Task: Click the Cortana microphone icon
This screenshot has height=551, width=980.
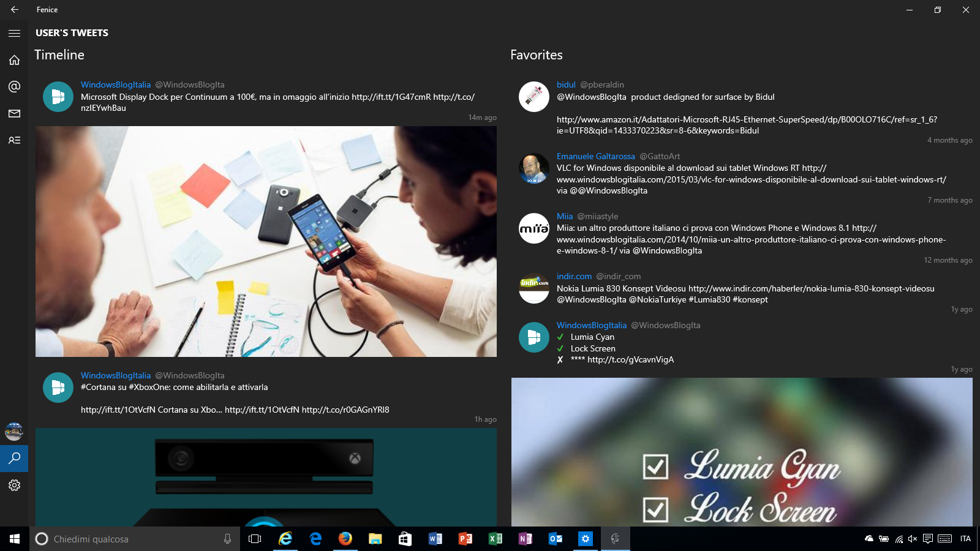Action: point(227,539)
